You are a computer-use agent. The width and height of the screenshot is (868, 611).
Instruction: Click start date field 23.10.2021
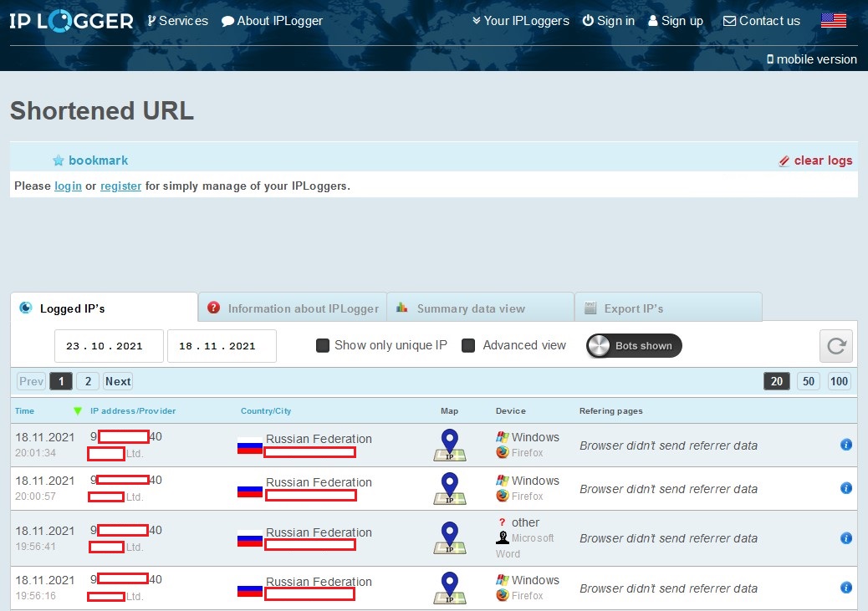(x=109, y=346)
